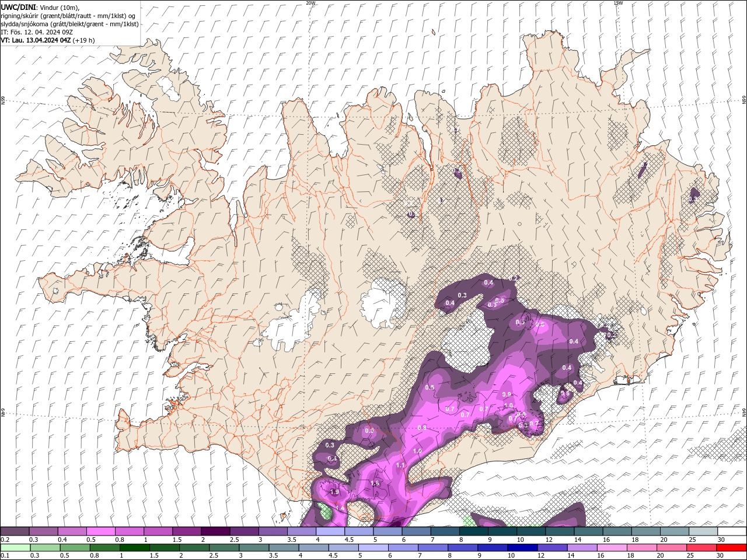The height and width of the screenshot is (560, 747).
Task: Select the light pink 16–18 swatch in lower legend
Action: pyautogui.click(x=612, y=548)
